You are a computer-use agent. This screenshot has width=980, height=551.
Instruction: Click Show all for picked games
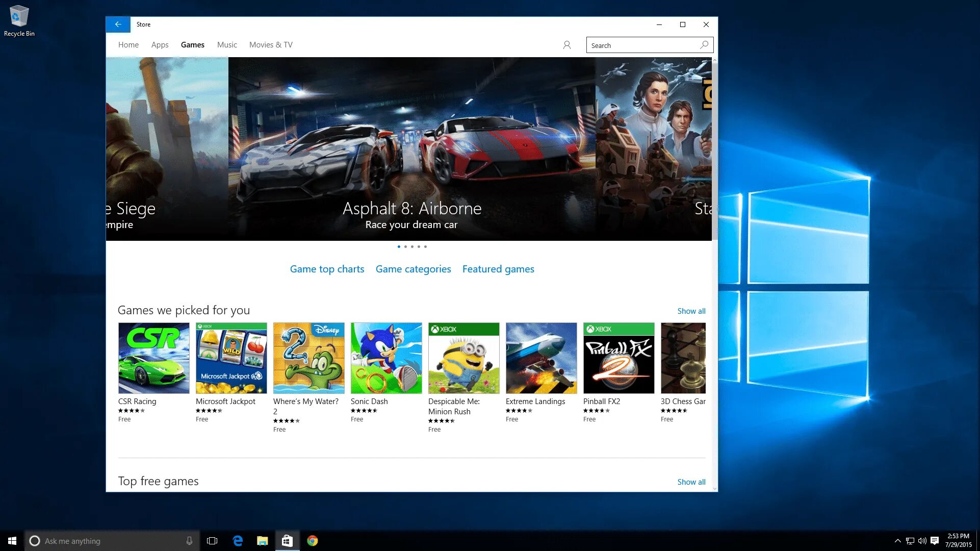(691, 311)
